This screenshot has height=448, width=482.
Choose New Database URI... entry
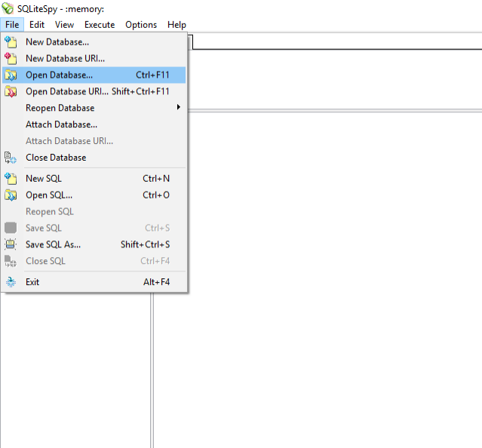[94, 58]
